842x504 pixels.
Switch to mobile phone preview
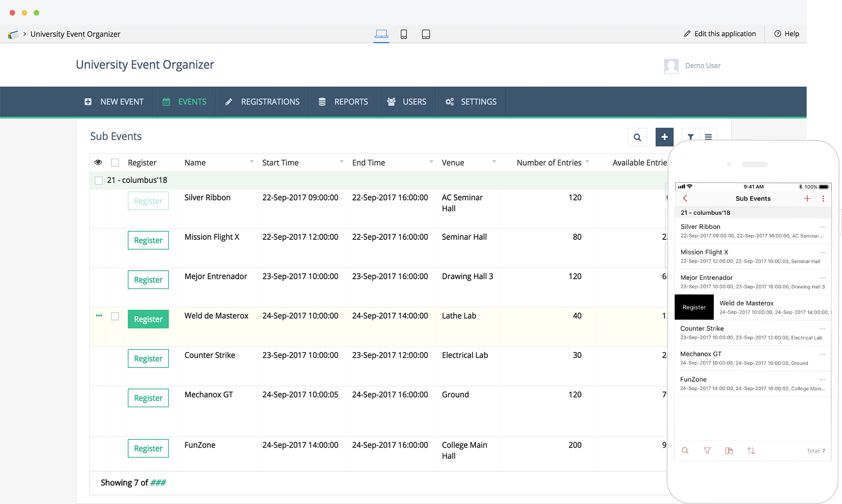click(404, 34)
